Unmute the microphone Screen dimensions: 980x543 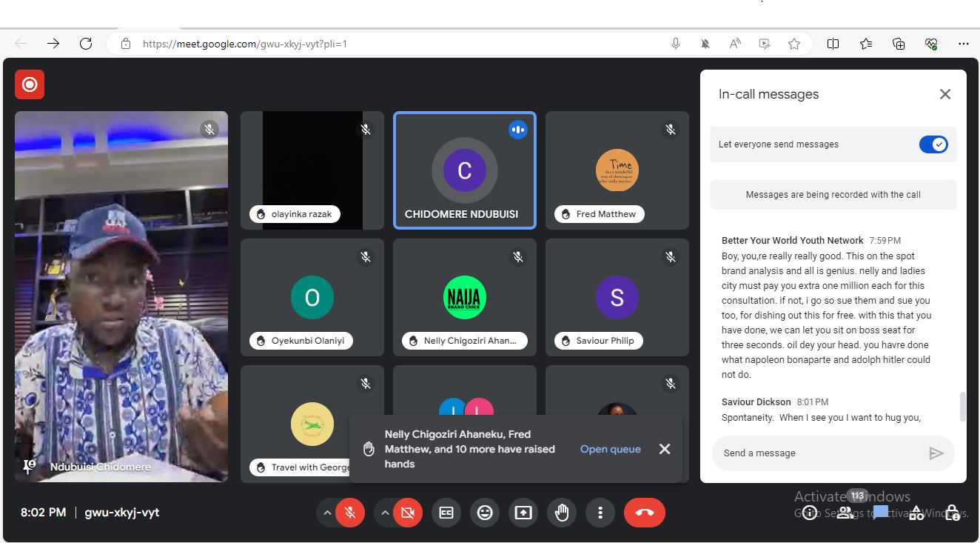350,513
